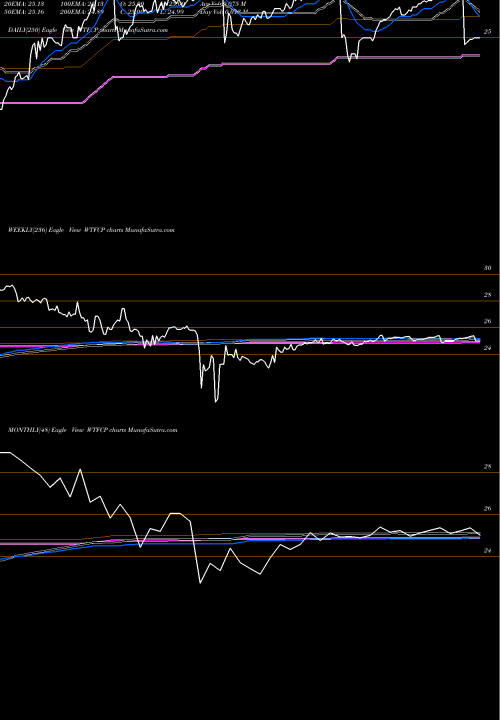
Task: Click the 25 axis label on daily chart
Action: pyautogui.click(x=487, y=32)
